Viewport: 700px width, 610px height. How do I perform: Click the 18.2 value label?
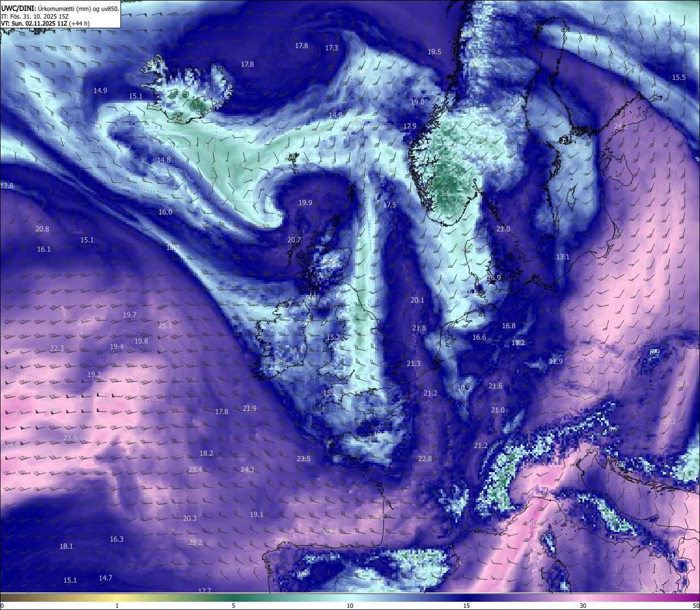(x=206, y=454)
